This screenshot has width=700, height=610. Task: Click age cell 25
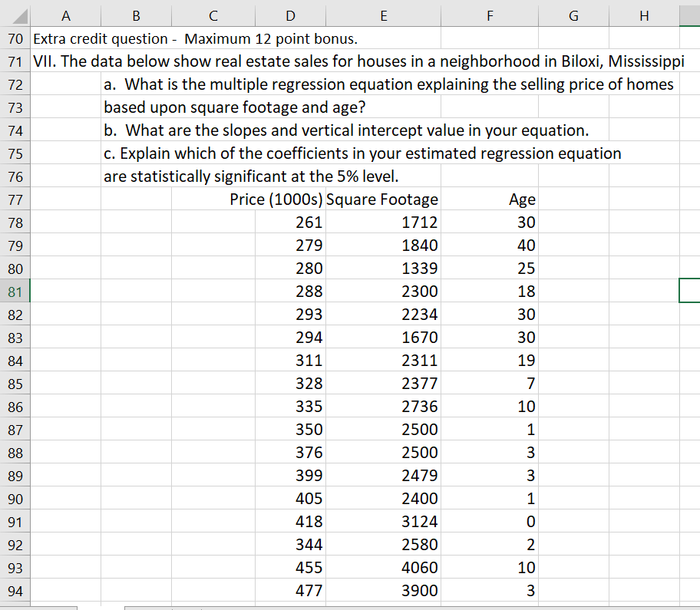point(490,269)
